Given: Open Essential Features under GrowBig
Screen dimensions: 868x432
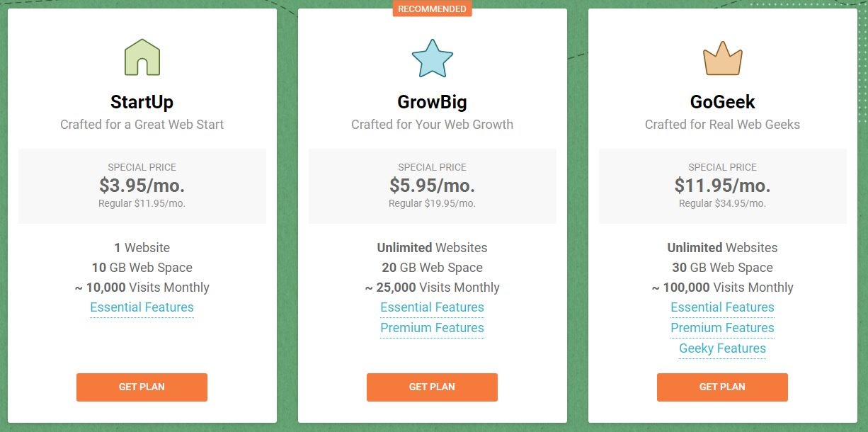Looking at the screenshot, I should point(432,307).
